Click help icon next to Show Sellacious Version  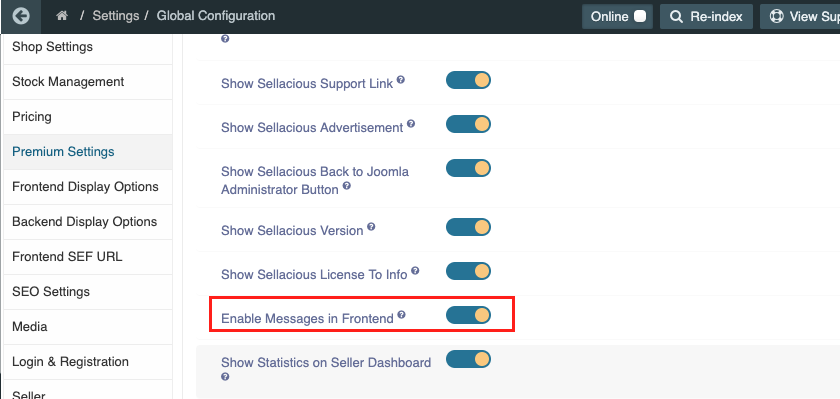(371, 227)
